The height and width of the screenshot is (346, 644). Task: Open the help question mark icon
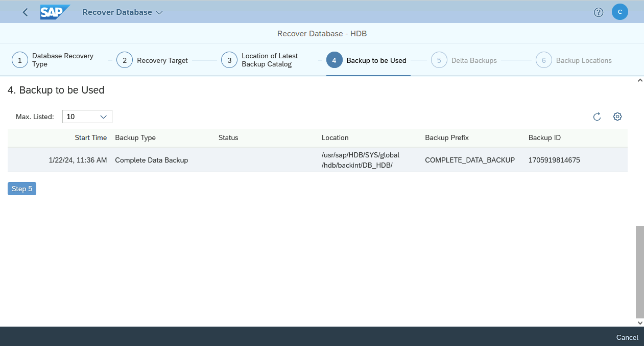[x=599, y=12]
